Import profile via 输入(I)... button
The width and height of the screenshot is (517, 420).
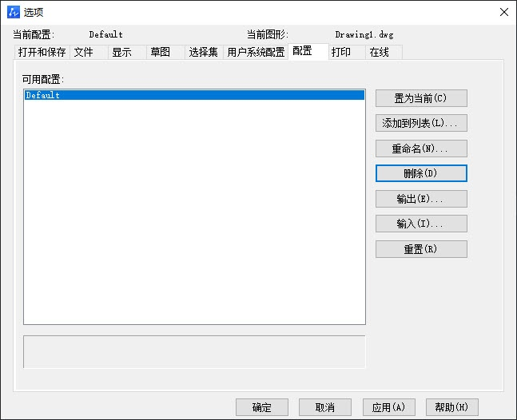(x=421, y=224)
